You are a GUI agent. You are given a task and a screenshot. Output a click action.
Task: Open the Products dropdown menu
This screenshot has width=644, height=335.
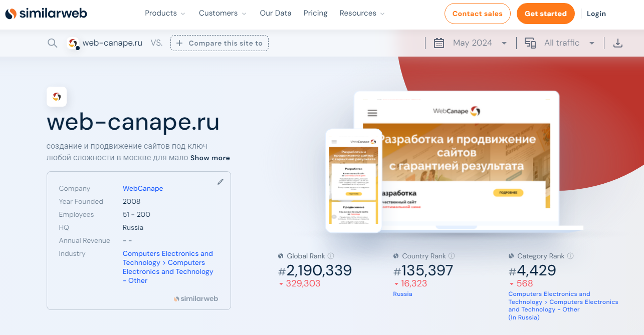pyautogui.click(x=165, y=14)
